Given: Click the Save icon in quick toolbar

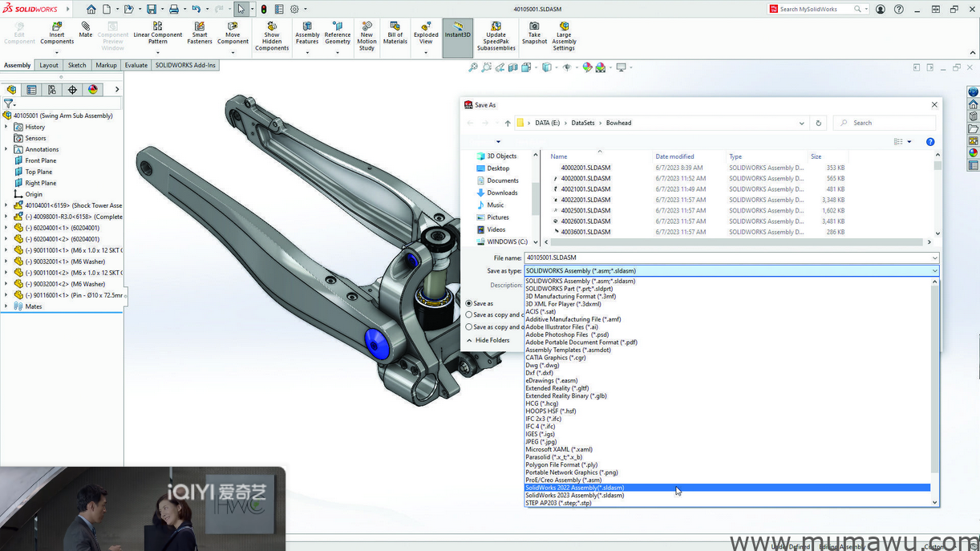Looking at the screenshot, I should pos(151,9).
